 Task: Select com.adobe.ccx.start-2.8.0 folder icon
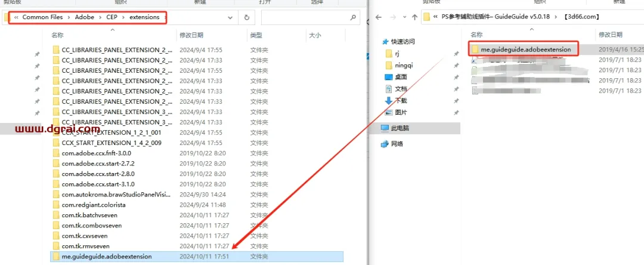(56, 174)
